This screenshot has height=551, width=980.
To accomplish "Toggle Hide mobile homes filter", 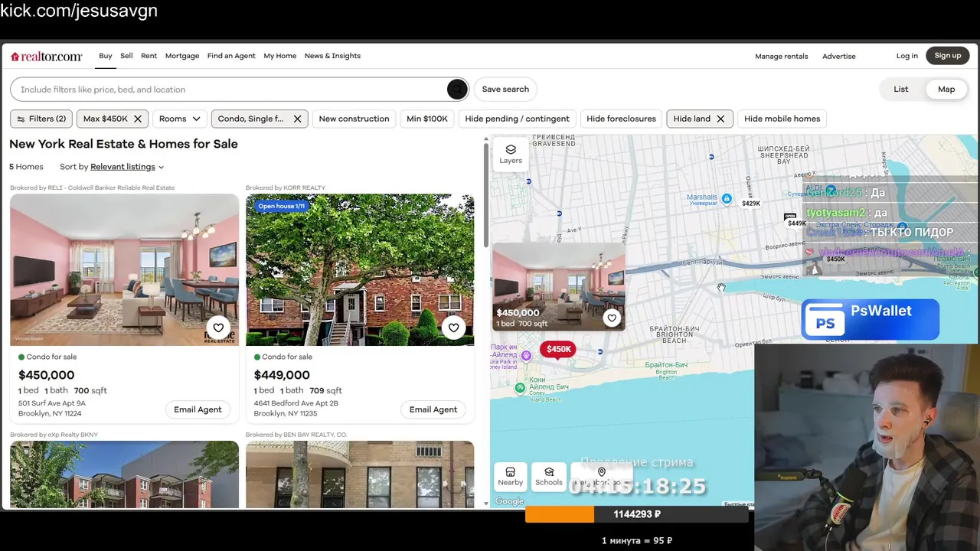I will pos(782,119).
